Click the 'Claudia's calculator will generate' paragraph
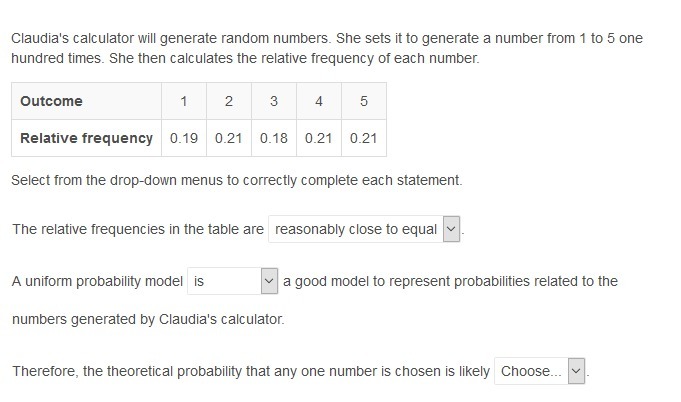This screenshot has width=681, height=402. coord(326,48)
